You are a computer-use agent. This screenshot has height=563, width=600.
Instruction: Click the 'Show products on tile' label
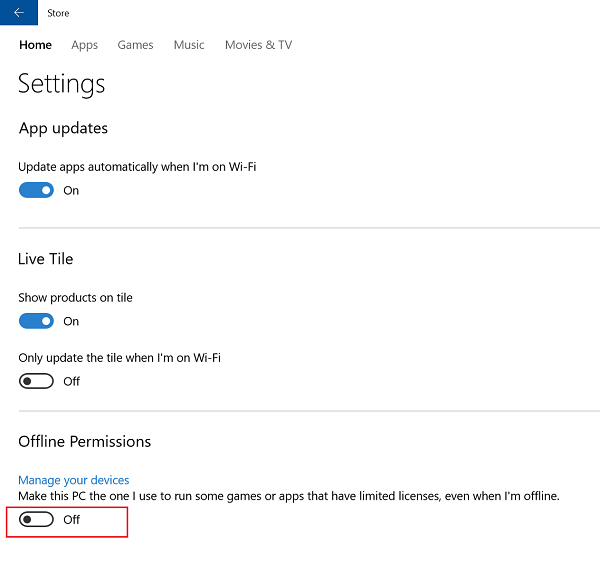click(x=75, y=297)
